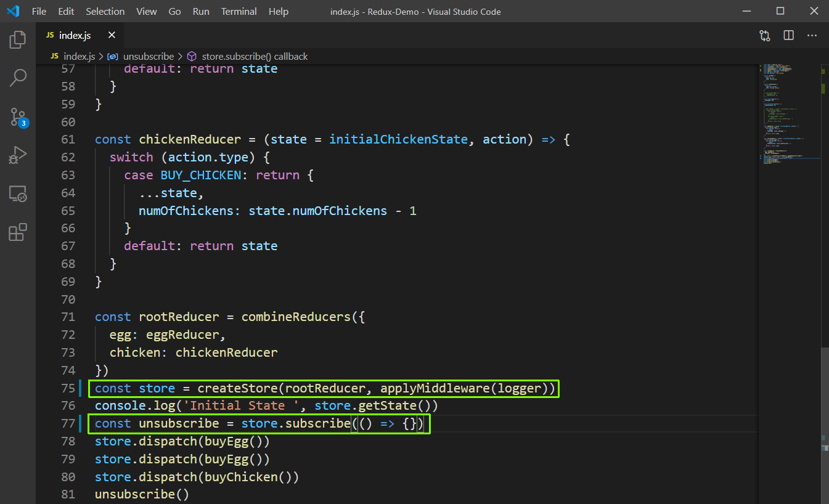Open the Selection menu
This screenshot has height=504, width=829.
[x=105, y=12]
